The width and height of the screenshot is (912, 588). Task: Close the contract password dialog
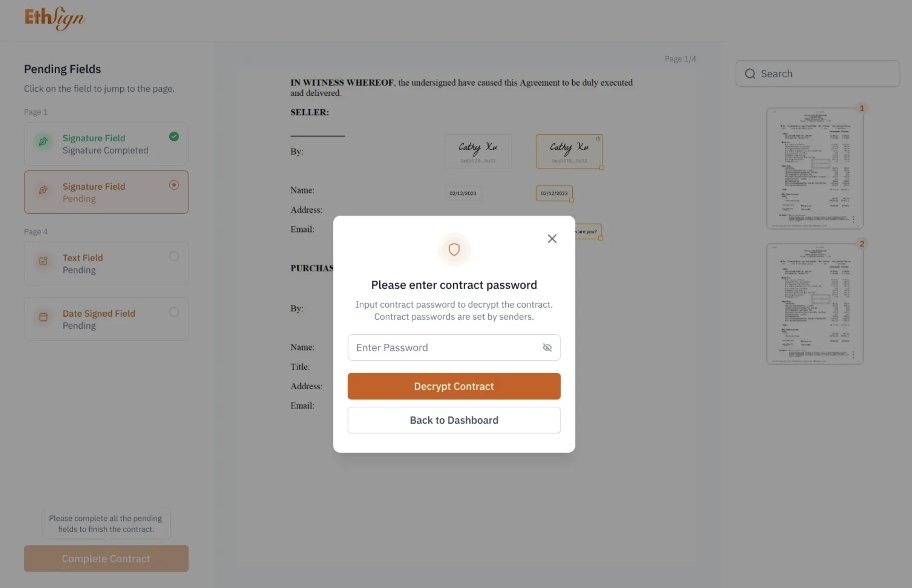[552, 239]
